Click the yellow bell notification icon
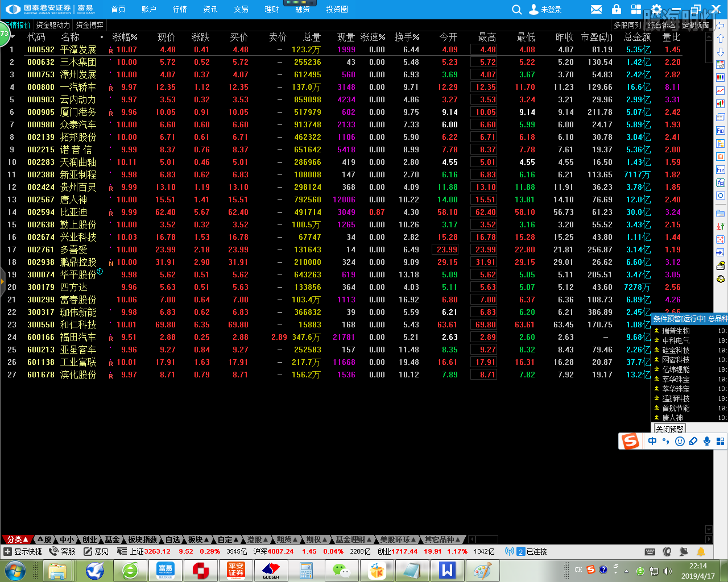 tap(701, 551)
